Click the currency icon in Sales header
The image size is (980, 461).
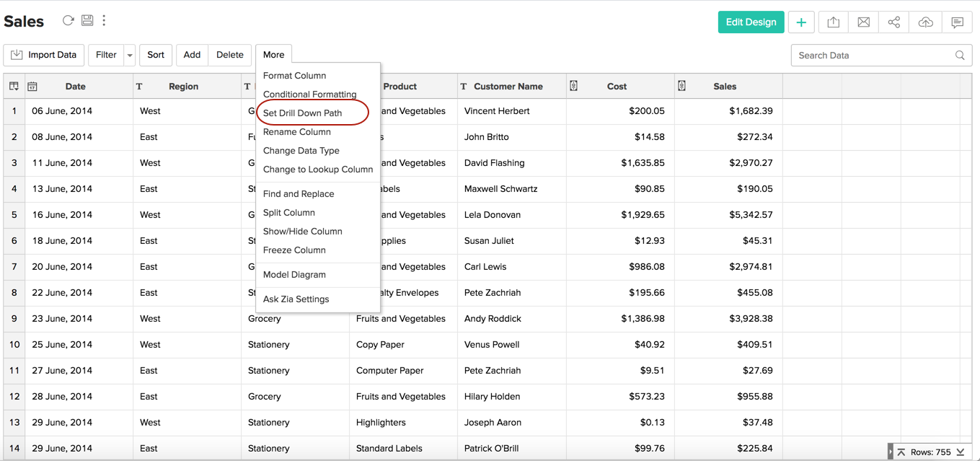pyautogui.click(x=681, y=86)
